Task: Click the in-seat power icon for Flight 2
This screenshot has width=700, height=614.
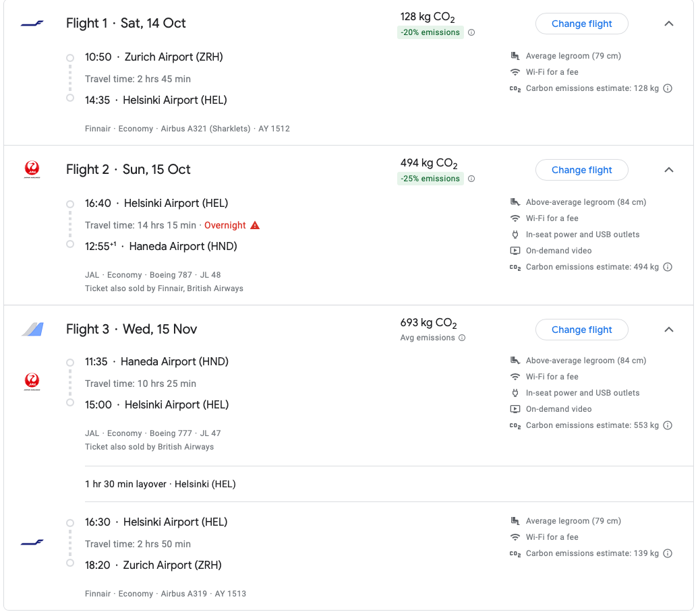Action: (x=514, y=234)
